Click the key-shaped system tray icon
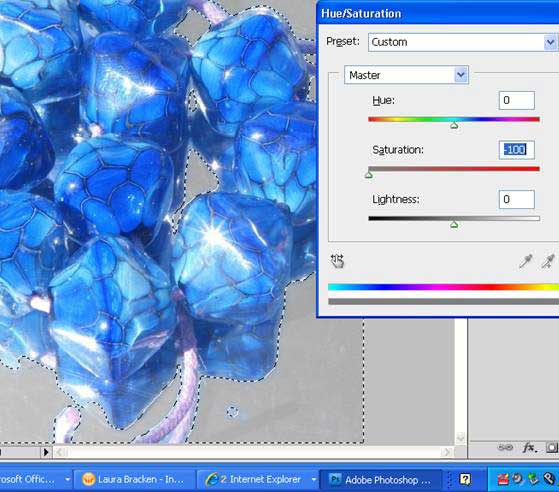 pyautogui.click(x=549, y=478)
